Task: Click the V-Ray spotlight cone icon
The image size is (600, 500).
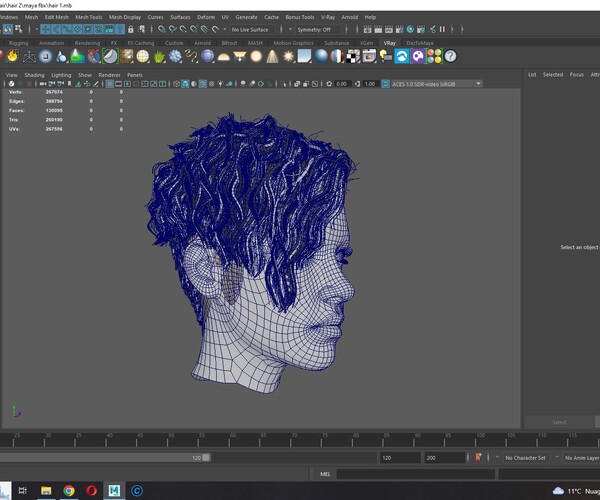Action: click(x=272, y=56)
